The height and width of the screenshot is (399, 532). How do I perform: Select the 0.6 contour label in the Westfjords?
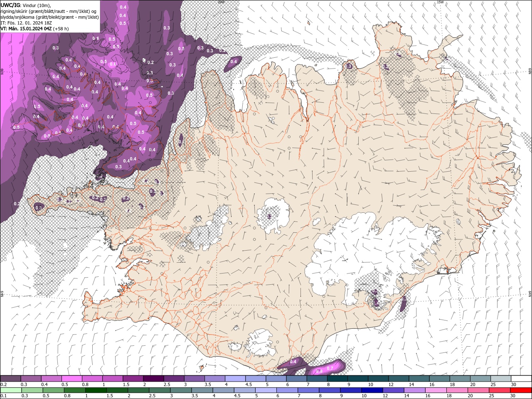point(113,64)
